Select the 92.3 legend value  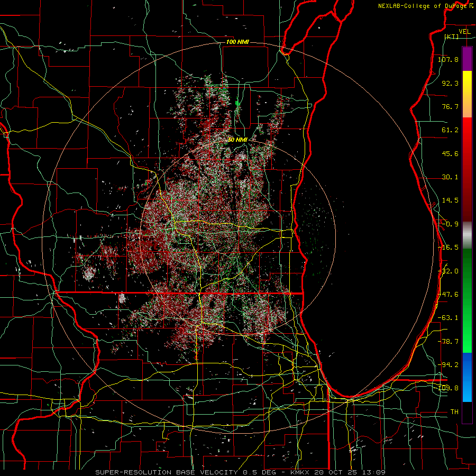click(450, 83)
